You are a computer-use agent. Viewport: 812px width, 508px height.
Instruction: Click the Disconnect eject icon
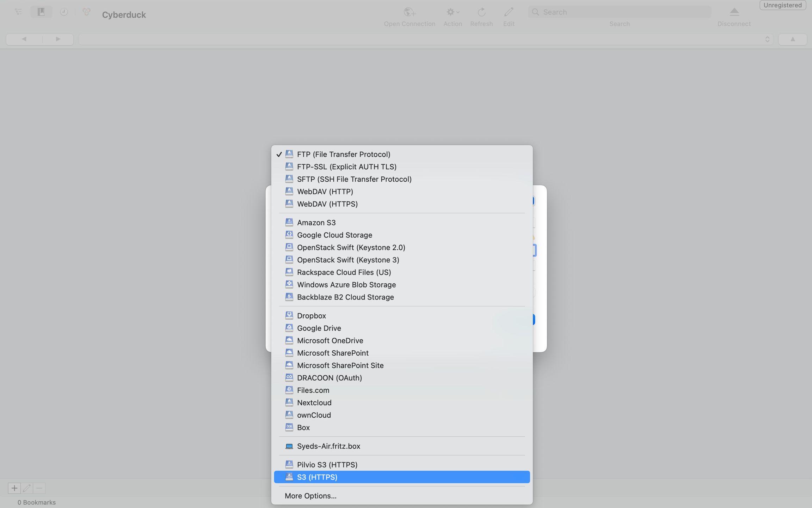point(734,12)
